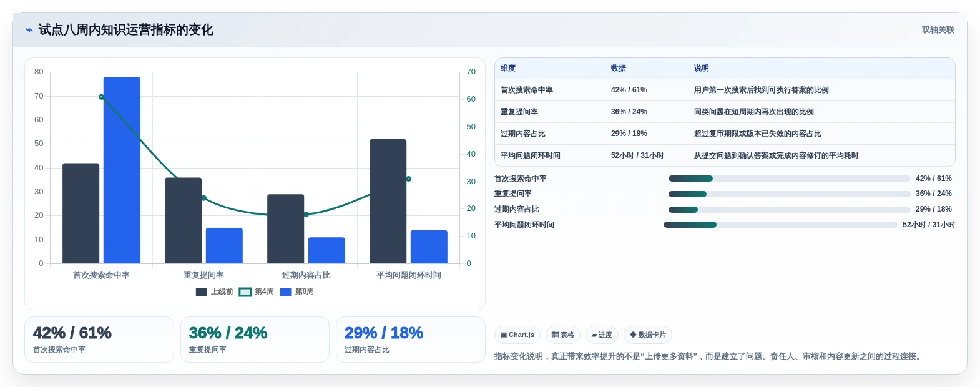980x387 pixels.
Task: Select the 数据卡片 chip
Action: (x=648, y=335)
